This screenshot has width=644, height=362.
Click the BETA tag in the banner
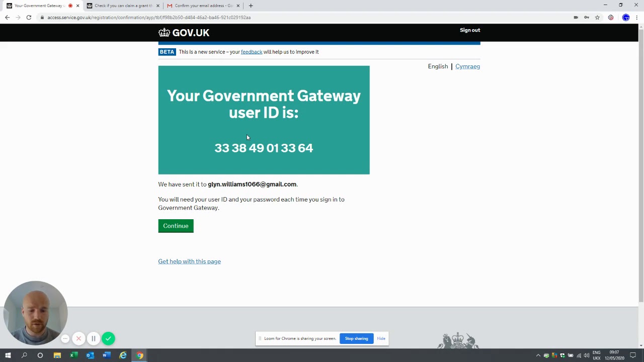tap(167, 52)
